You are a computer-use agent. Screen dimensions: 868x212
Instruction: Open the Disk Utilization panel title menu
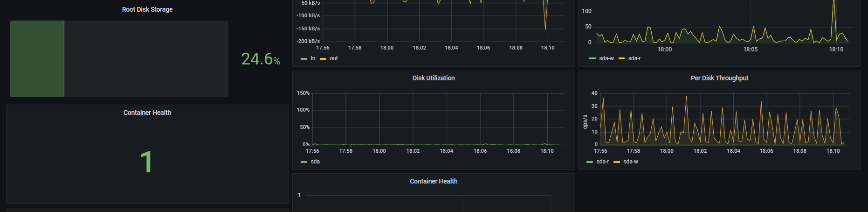434,78
